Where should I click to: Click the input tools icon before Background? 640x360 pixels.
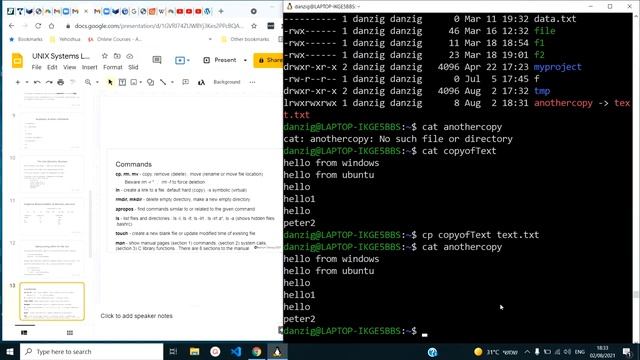(x=201, y=82)
